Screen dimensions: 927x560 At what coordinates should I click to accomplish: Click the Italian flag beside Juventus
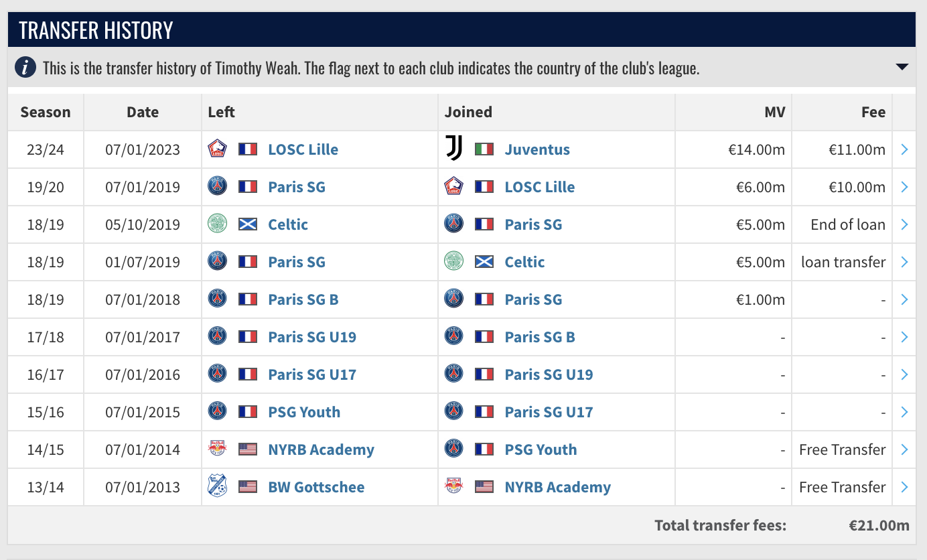pyautogui.click(x=484, y=149)
